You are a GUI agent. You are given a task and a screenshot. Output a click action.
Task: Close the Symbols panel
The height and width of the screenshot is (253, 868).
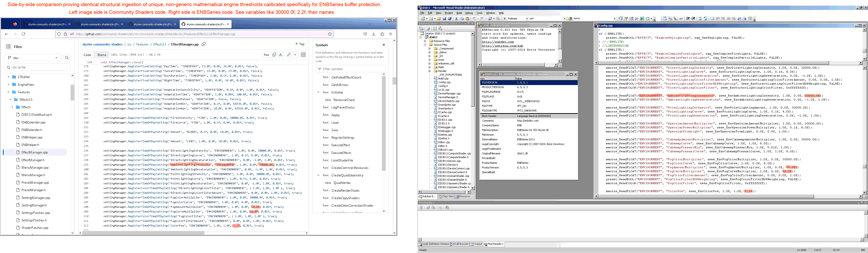point(384,45)
